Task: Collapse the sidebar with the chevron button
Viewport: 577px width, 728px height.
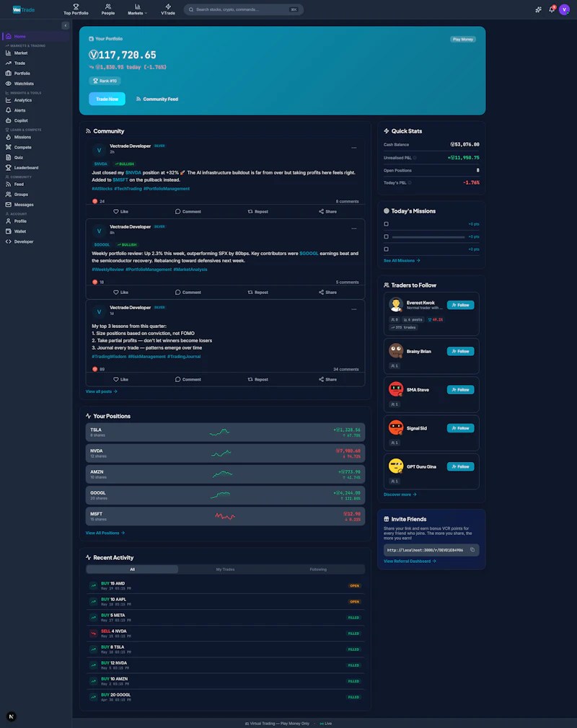Action: coord(66,25)
